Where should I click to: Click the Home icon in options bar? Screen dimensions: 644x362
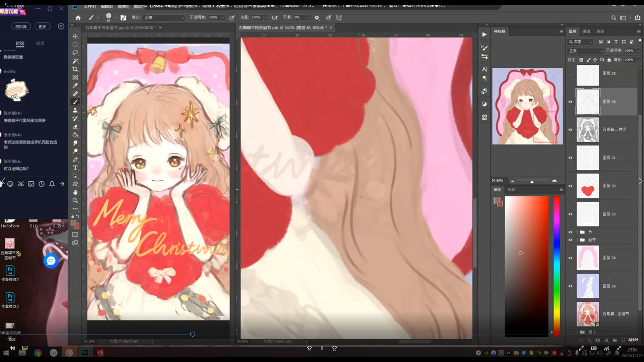(x=78, y=18)
